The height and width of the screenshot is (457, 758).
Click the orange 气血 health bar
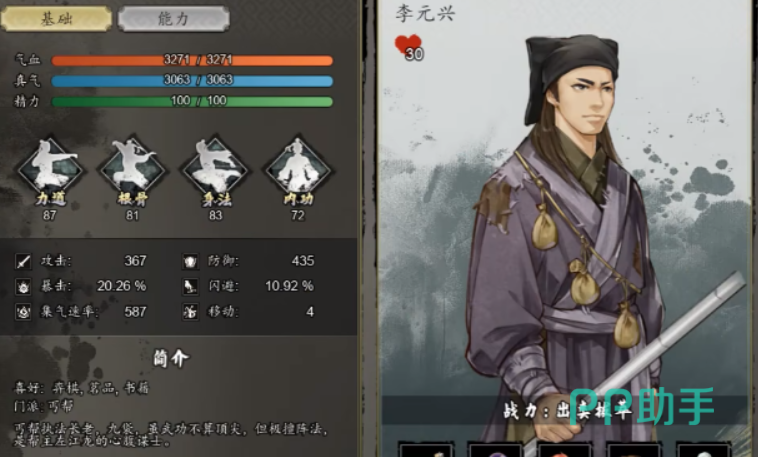pos(192,60)
